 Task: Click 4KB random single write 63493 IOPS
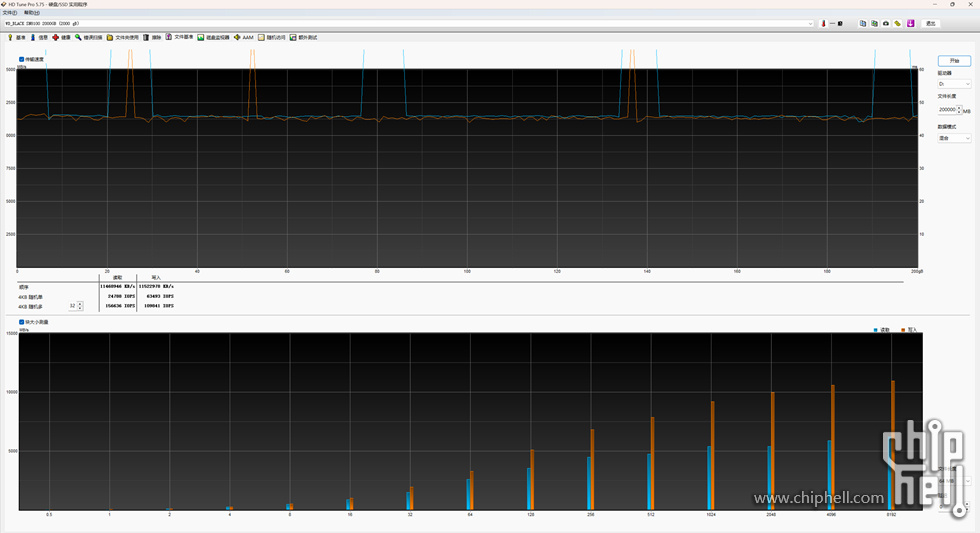[x=160, y=296]
